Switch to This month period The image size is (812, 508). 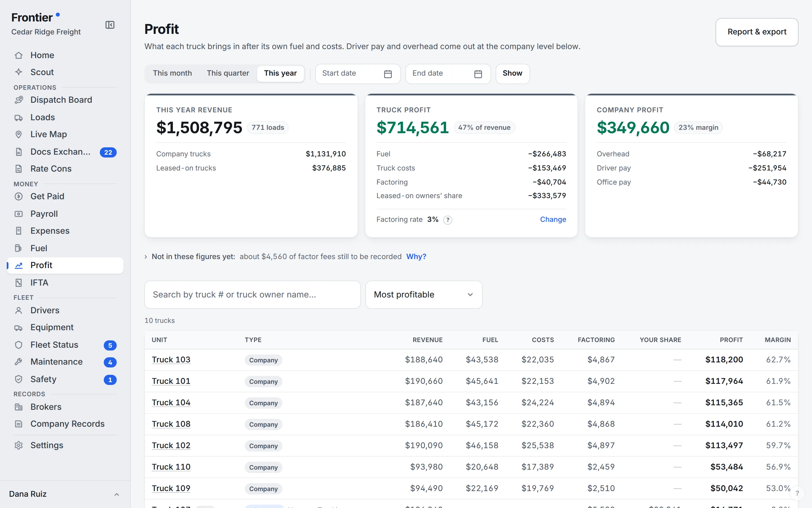[173, 73]
